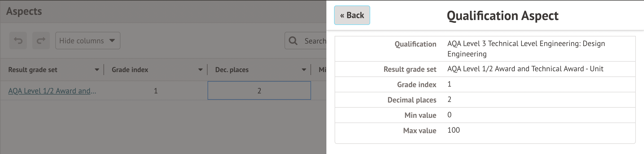Expand the Result grade set column menu arrow
644x154 pixels.
coord(97,70)
